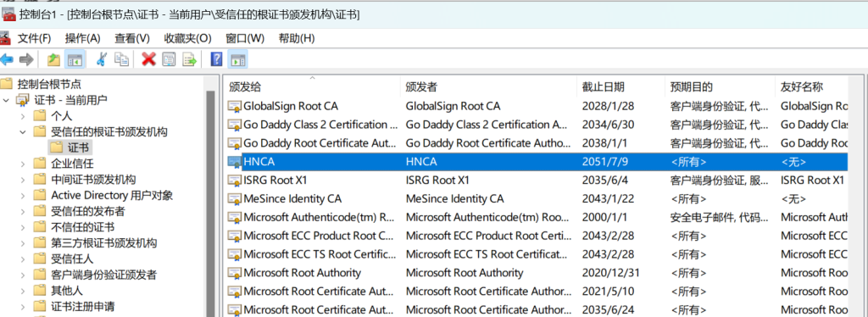Open the 操作(A) menu

pos(82,38)
